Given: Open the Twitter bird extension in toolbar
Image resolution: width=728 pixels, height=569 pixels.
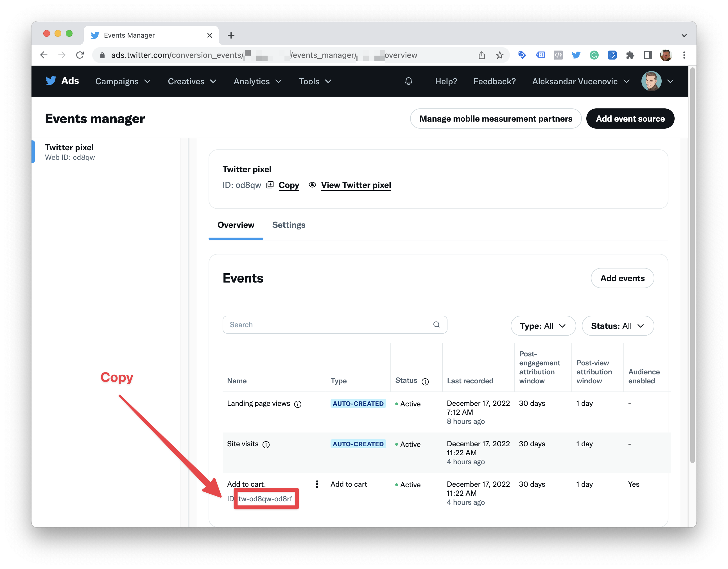Looking at the screenshot, I should (x=576, y=55).
